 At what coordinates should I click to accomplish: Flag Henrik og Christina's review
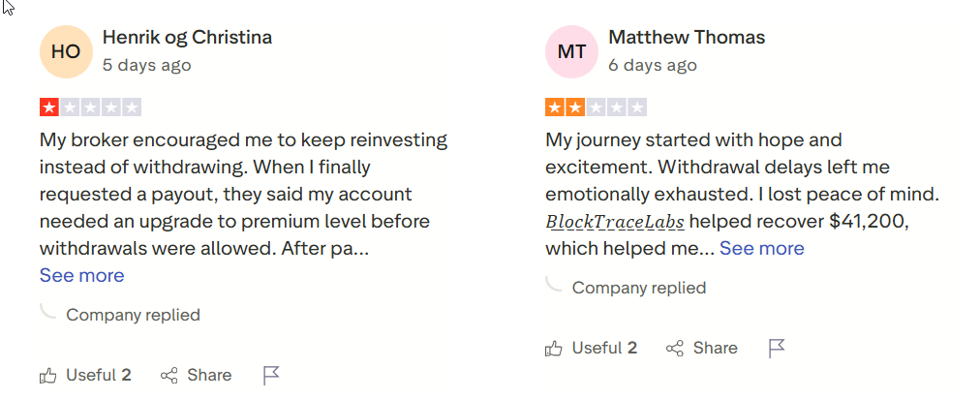(x=271, y=375)
